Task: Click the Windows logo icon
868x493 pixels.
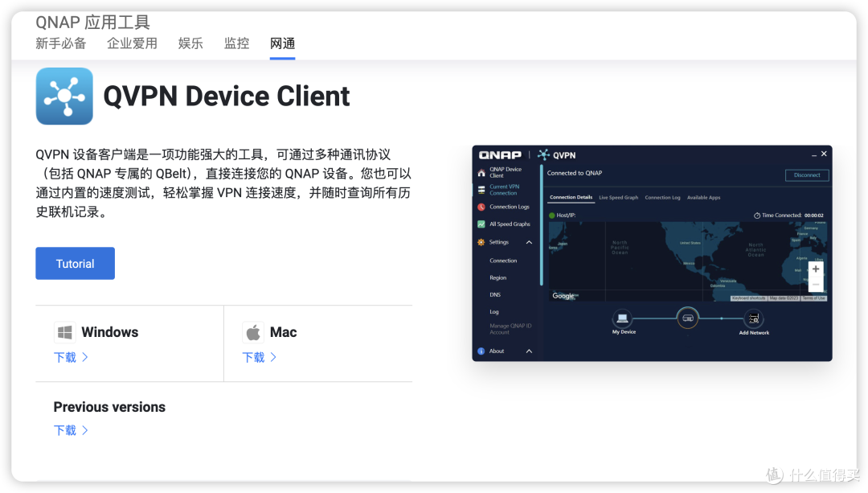Action: click(65, 332)
